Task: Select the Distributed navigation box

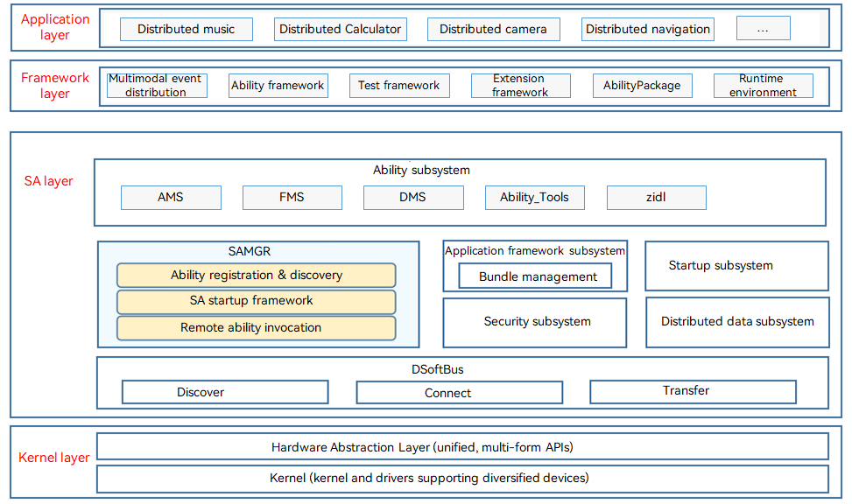Action: [x=648, y=29]
